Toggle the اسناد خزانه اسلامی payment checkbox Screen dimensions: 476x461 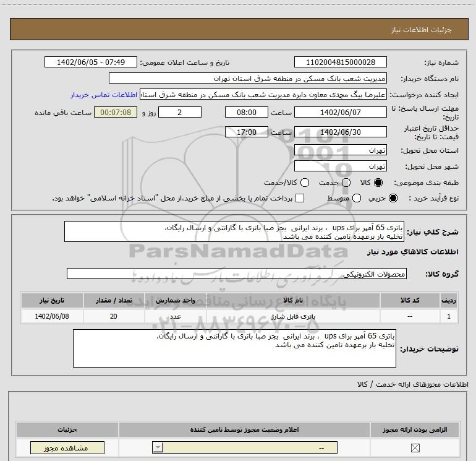(x=300, y=198)
